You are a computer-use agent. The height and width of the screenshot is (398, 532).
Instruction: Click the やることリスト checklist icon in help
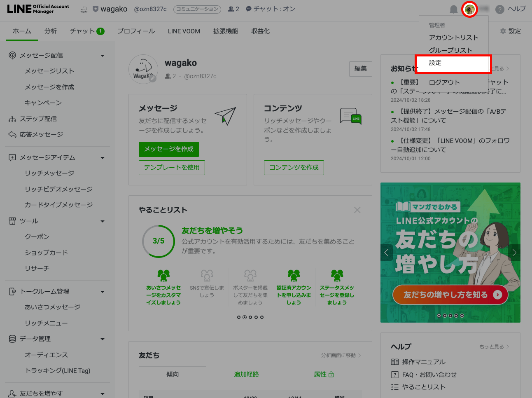[394, 387]
